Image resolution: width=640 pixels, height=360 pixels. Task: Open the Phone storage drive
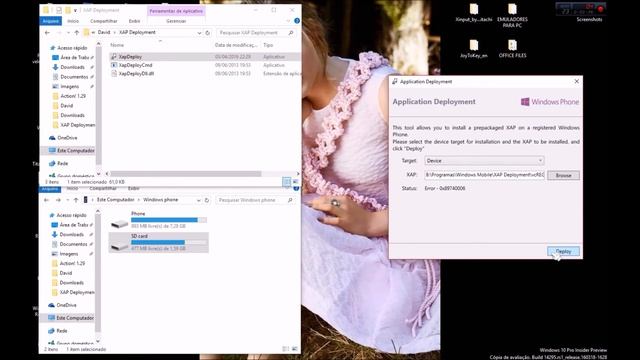158,220
